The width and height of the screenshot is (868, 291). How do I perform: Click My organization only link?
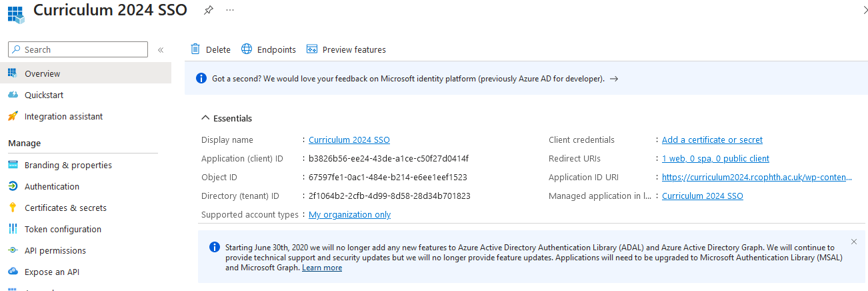(349, 214)
